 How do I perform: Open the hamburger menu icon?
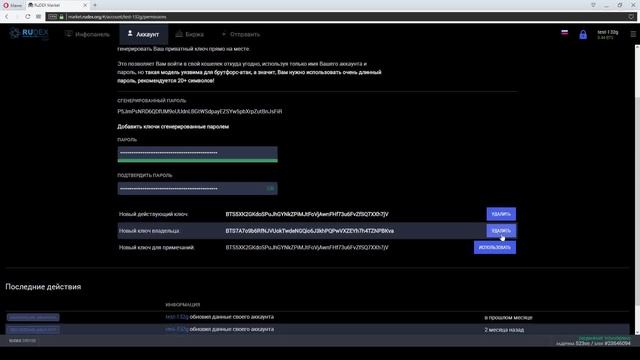(633, 34)
